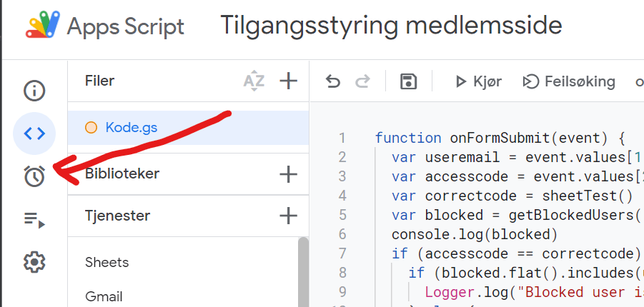Open the Sheets service entry
The width and height of the screenshot is (644, 307).
click(x=107, y=262)
